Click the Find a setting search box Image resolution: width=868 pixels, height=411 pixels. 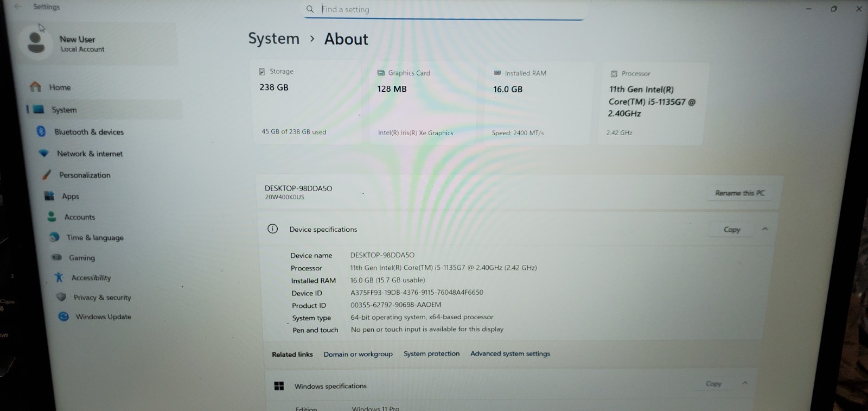(444, 10)
